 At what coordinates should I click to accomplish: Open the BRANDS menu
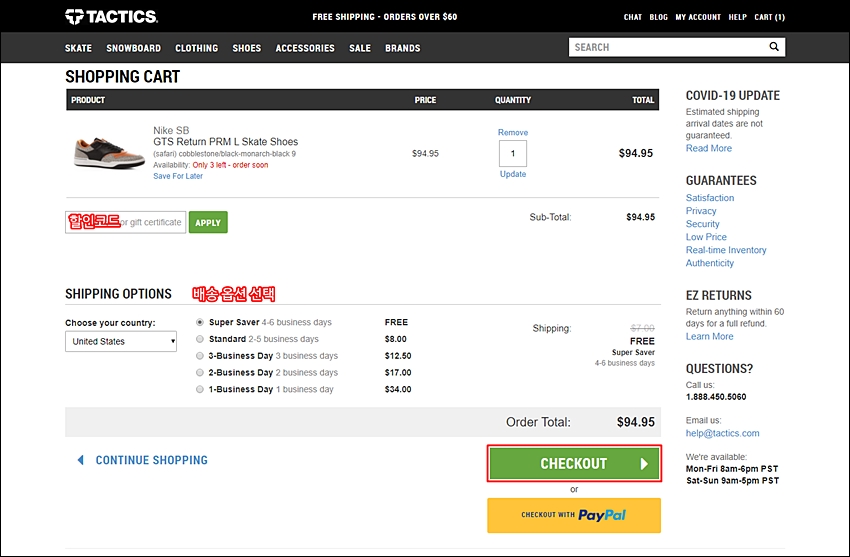tap(403, 48)
